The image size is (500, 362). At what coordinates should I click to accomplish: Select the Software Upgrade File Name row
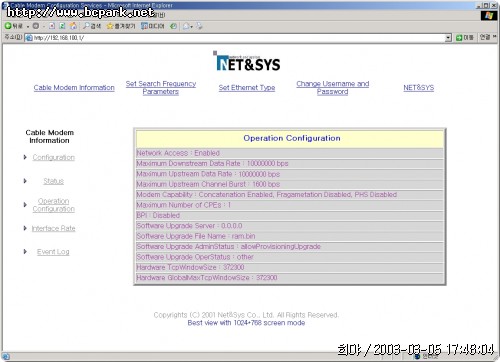pyautogui.click(x=290, y=236)
